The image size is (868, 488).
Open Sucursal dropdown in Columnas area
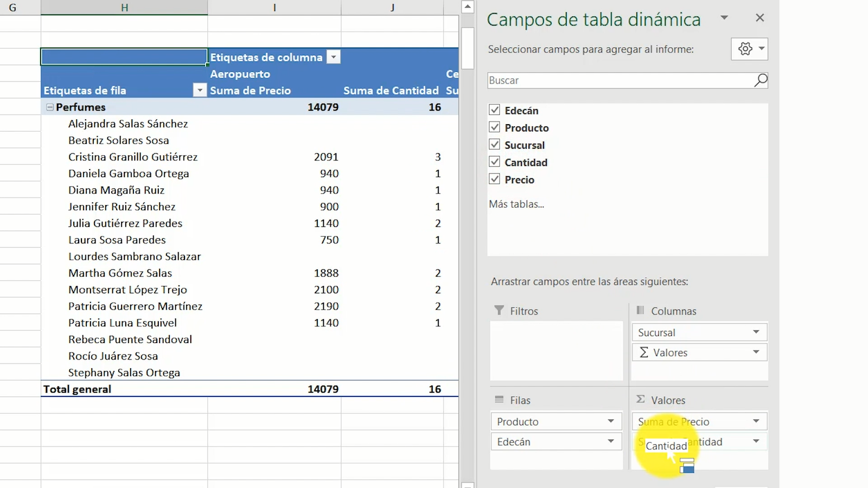pos(756,332)
